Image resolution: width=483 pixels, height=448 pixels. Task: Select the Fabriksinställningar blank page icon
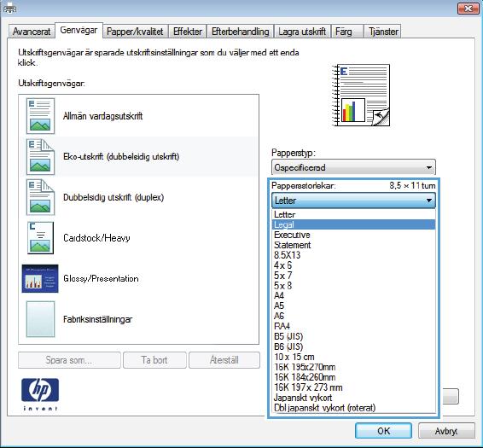40,319
